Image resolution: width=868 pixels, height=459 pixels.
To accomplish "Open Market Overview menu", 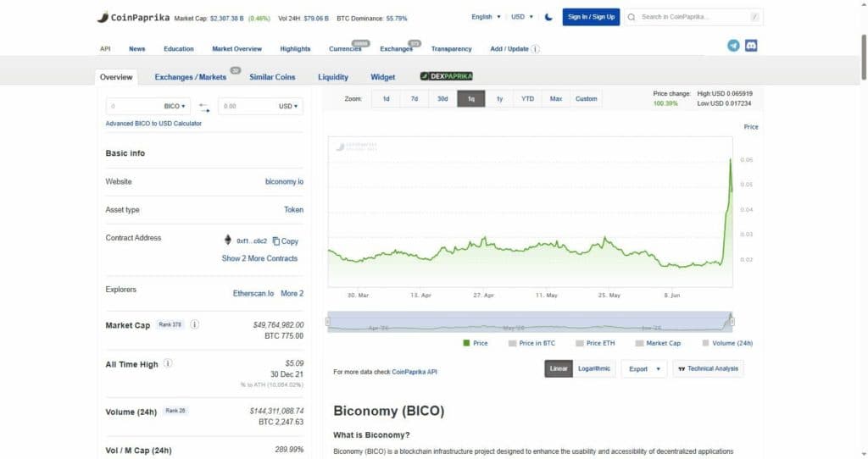I will pyautogui.click(x=237, y=49).
